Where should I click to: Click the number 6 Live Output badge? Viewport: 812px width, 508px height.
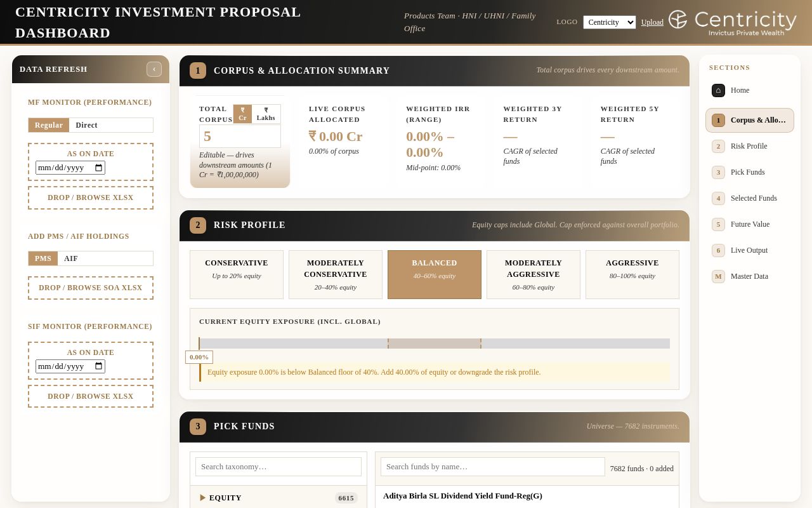(718, 250)
